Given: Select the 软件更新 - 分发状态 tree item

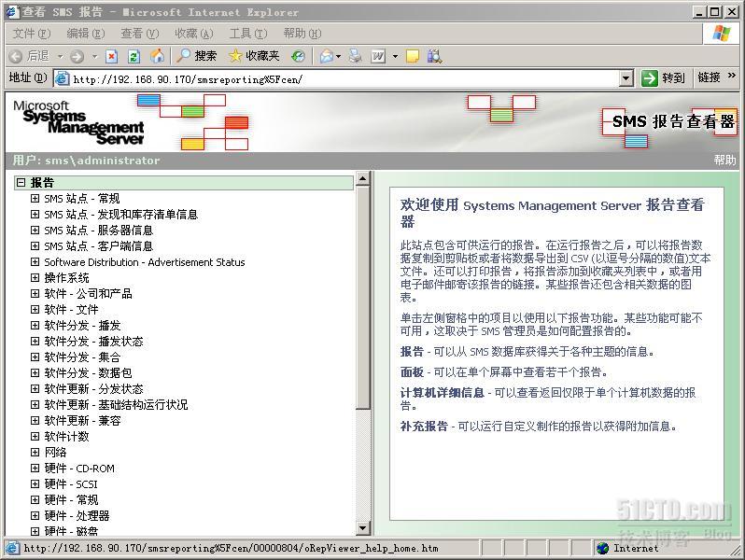Looking at the screenshot, I should [93, 389].
